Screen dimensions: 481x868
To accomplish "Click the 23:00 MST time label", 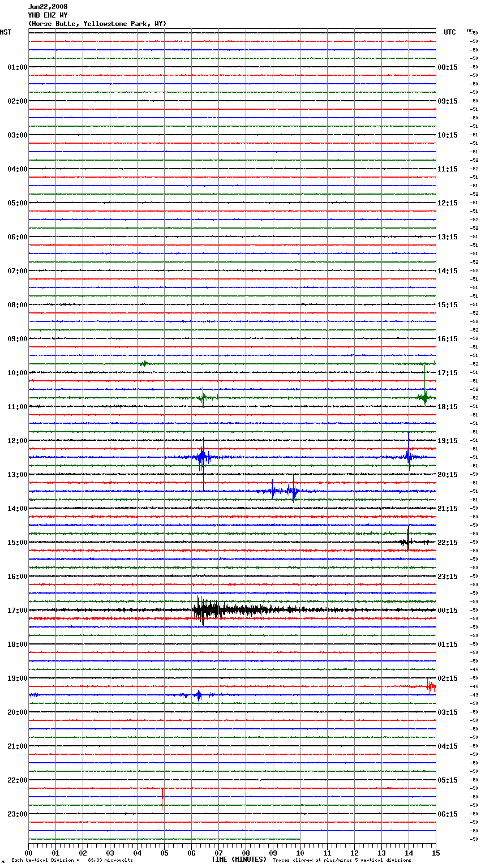I will tap(17, 814).
